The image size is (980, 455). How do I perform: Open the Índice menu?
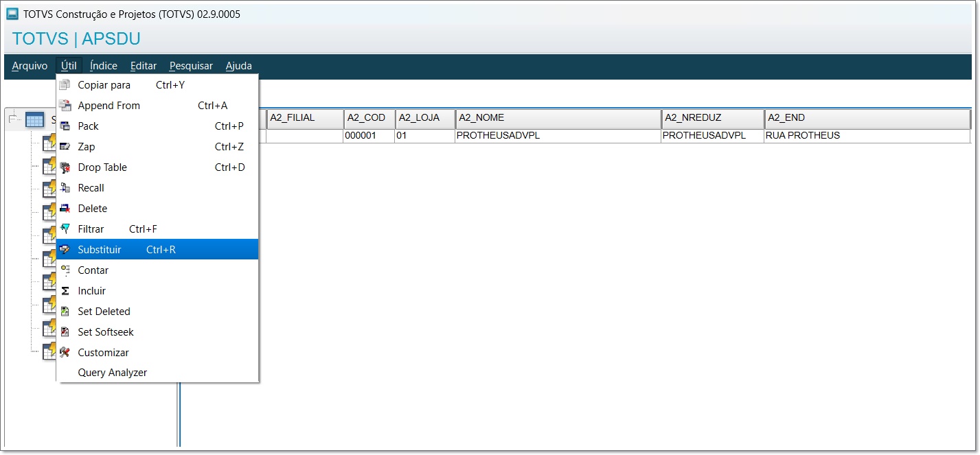pos(104,66)
